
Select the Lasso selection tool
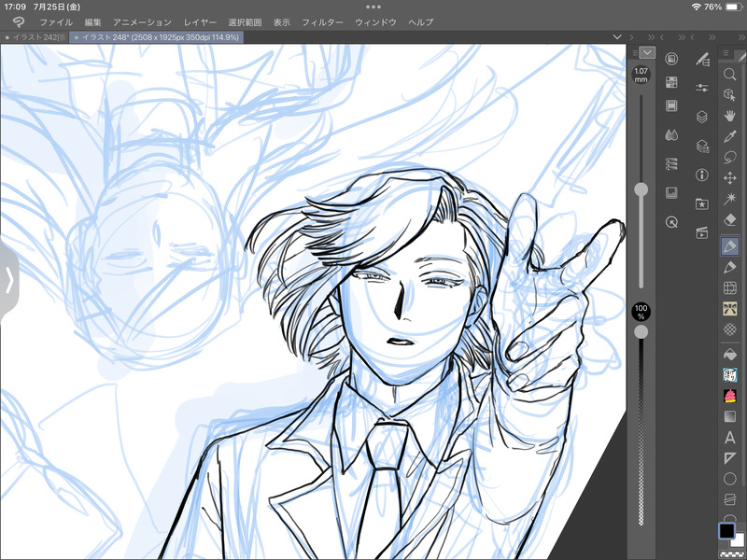[729, 157]
